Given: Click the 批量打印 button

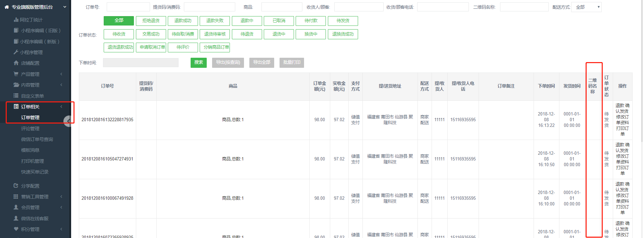Looking at the screenshot, I should 291,63.
